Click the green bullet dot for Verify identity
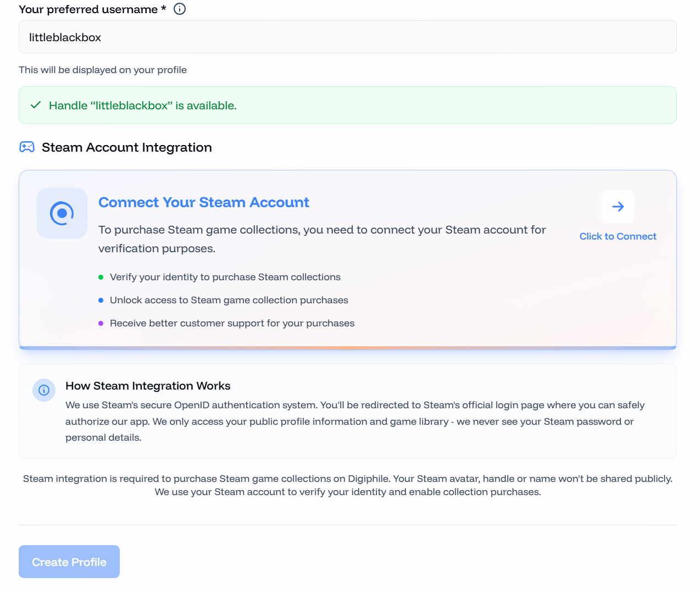Screen dimensions: 700x594 tap(101, 277)
